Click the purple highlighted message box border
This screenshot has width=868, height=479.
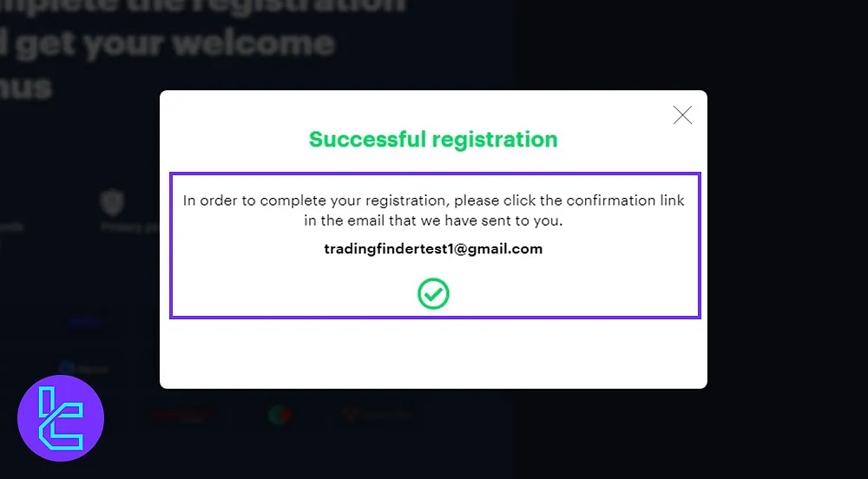435,174
